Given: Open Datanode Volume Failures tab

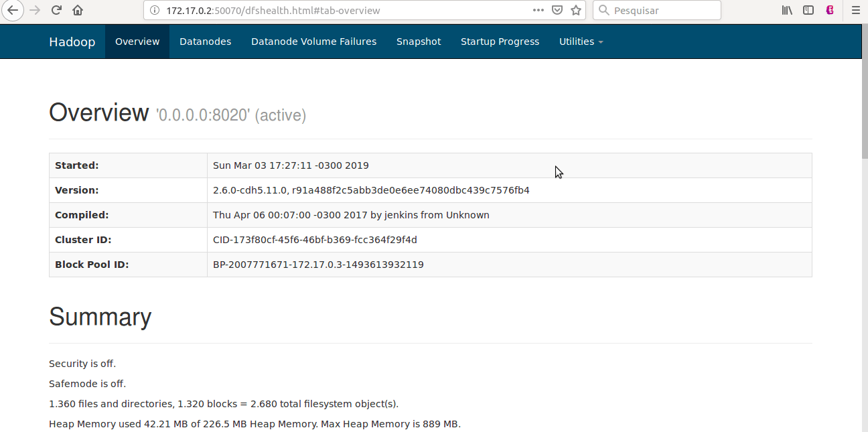Looking at the screenshot, I should pos(313,42).
